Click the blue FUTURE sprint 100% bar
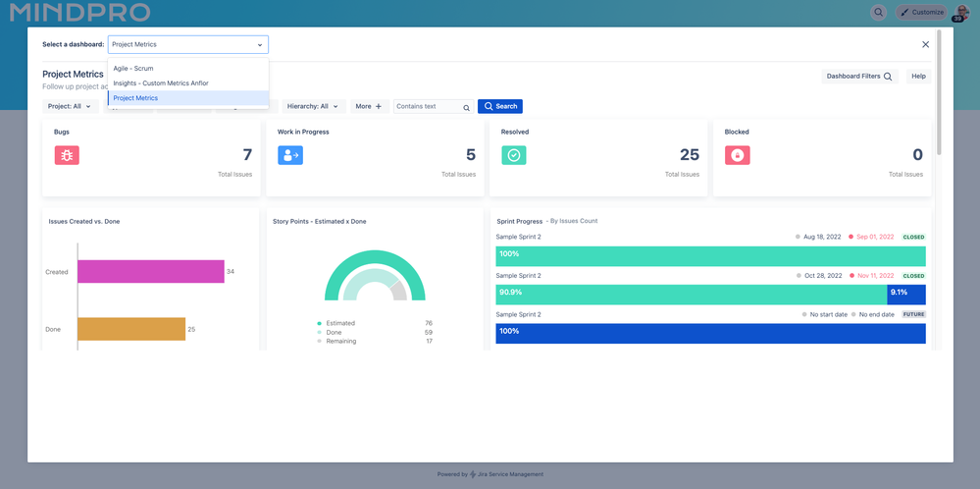980x489 pixels. pyautogui.click(x=710, y=333)
